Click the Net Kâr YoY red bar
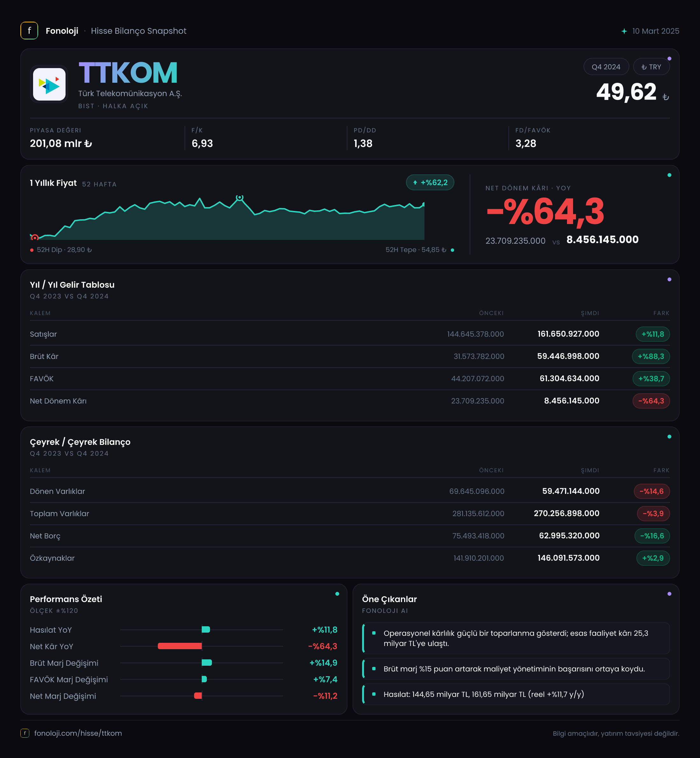 [x=180, y=646]
